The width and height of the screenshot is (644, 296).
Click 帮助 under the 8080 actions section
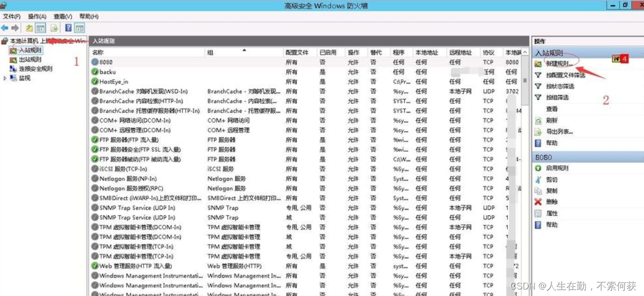[x=552, y=225]
